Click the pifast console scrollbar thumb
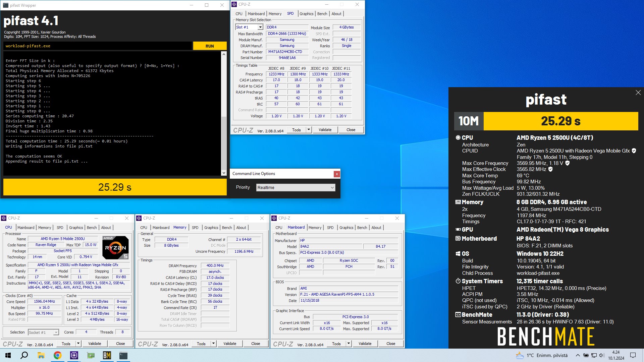The image size is (644, 362). coord(224,143)
